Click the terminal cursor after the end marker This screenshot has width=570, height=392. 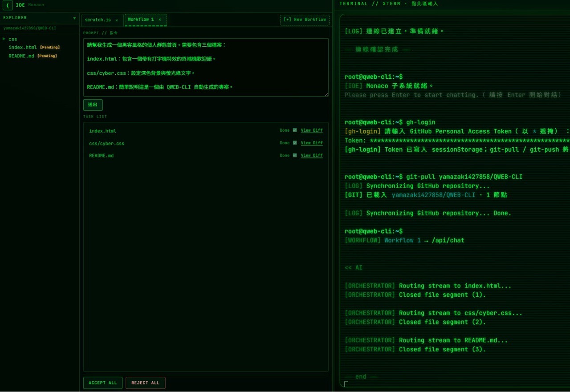pyautogui.click(x=346, y=384)
